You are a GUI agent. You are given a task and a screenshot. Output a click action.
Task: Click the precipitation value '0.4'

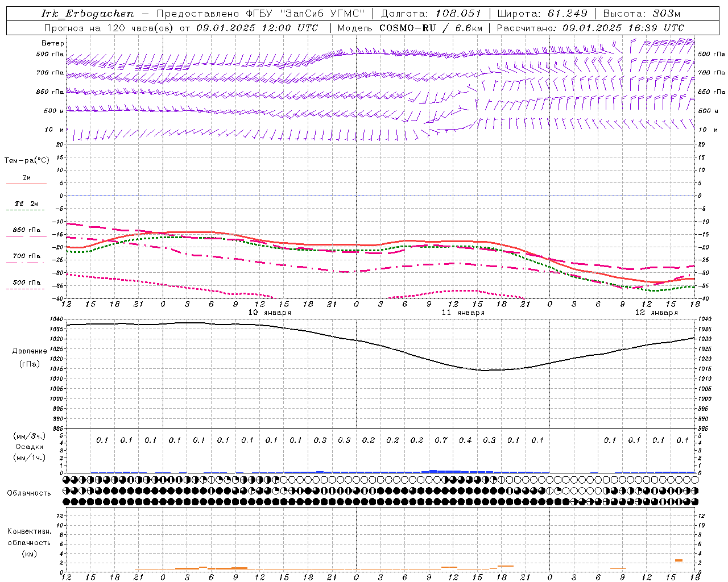coord(465,440)
